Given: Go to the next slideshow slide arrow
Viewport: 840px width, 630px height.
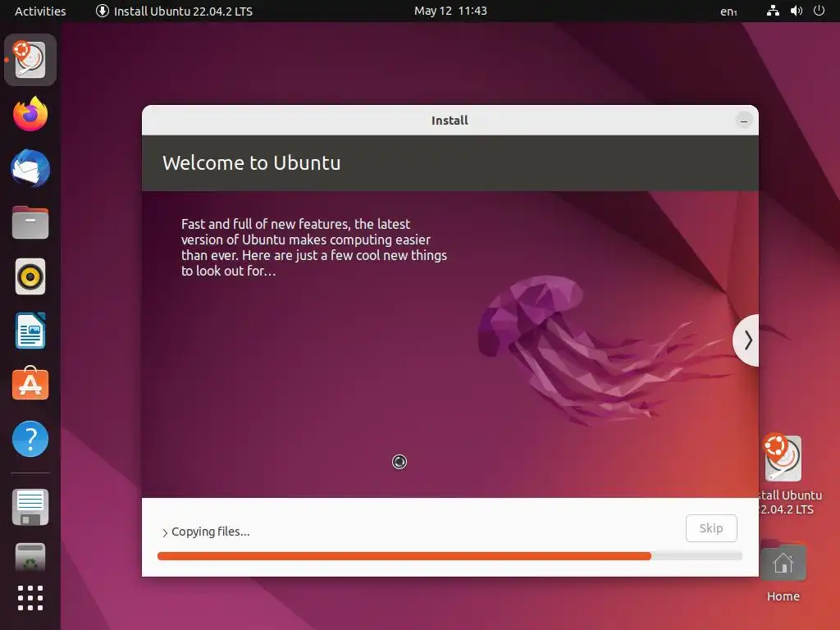Looking at the screenshot, I should tap(746, 340).
